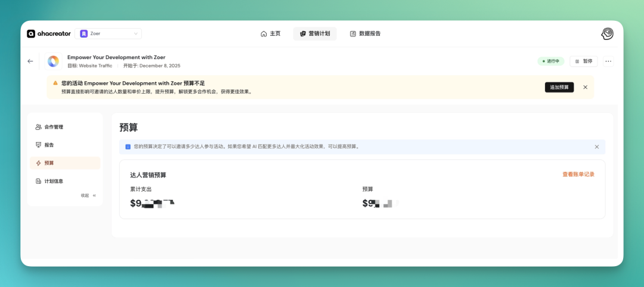Click the blue info icon in notice
Viewport: 644px width, 287px height.
click(x=128, y=147)
